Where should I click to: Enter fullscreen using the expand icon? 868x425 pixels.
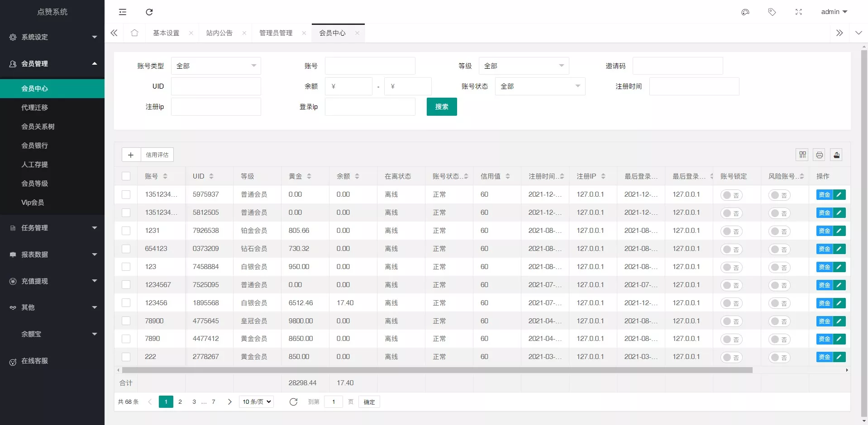[798, 12]
